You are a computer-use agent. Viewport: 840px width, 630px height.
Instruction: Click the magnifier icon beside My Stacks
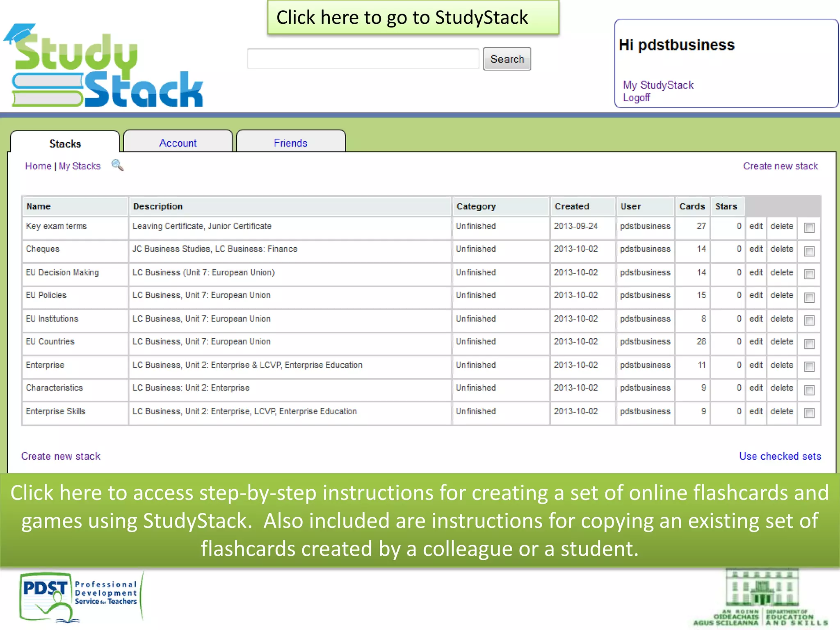(x=117, y=165)
